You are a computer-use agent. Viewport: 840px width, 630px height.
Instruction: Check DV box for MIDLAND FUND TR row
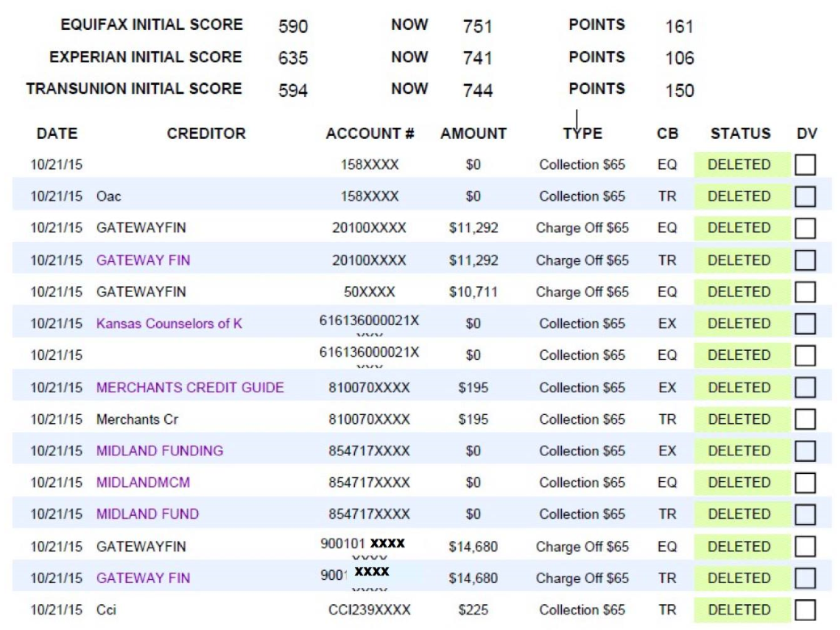tap(805, 514)
